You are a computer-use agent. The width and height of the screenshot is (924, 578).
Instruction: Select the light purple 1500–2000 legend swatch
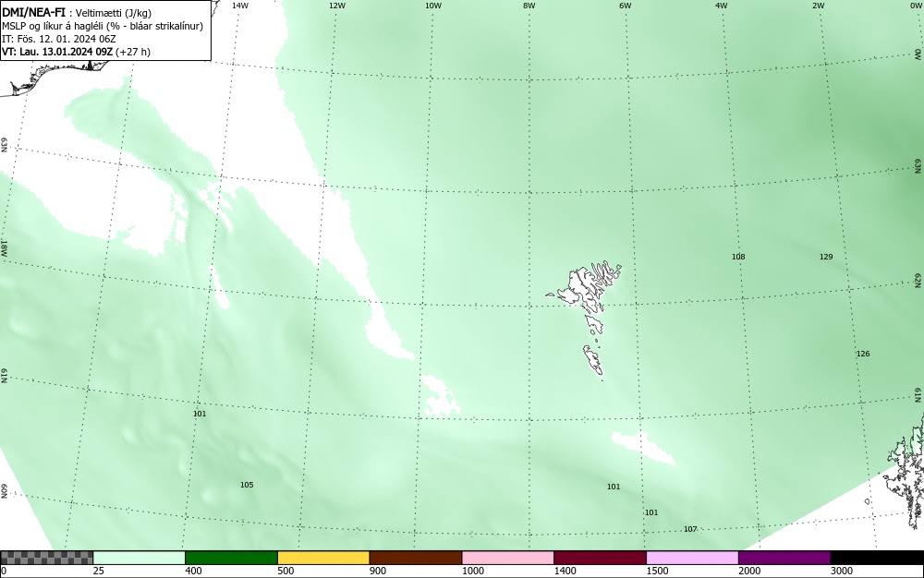(692, 558)
